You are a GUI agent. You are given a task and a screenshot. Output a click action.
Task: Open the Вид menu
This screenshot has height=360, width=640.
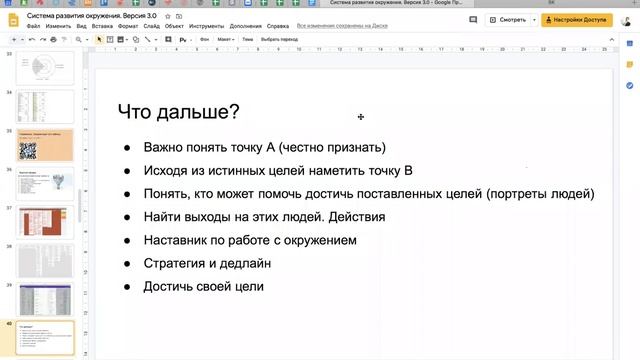click(82, 26)
